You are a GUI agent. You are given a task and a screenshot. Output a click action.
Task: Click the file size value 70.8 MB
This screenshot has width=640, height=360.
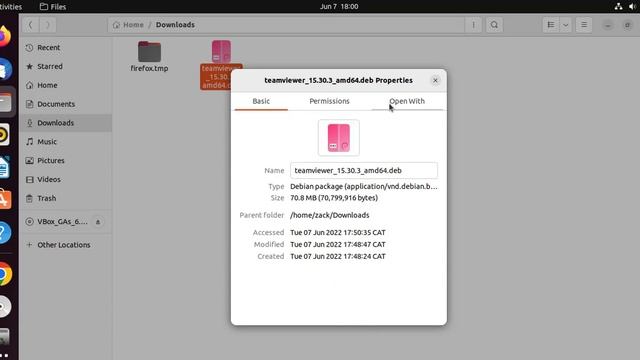tap(334, 198)
